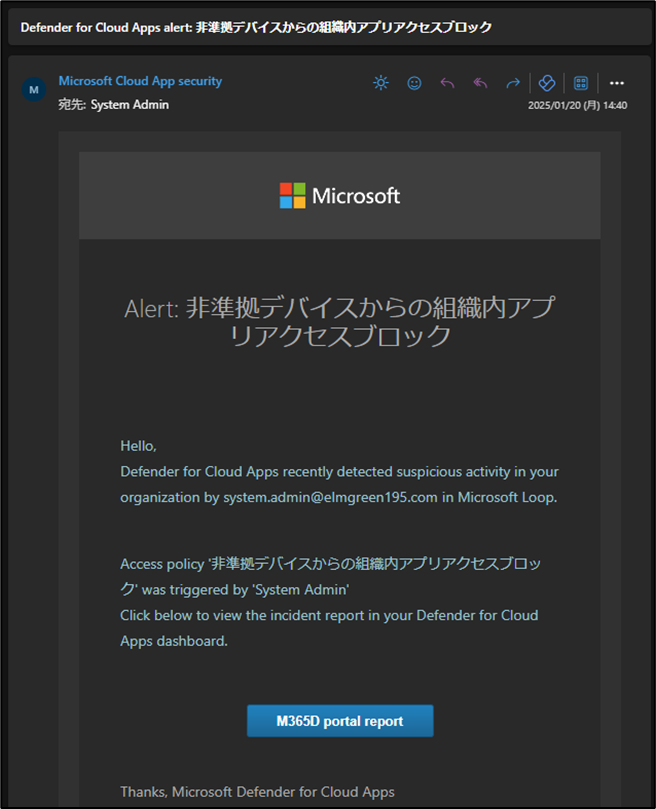Screen dimensions: 656x809
Task: Open the More actions ellipsis menu
Action: pos(616,83)
